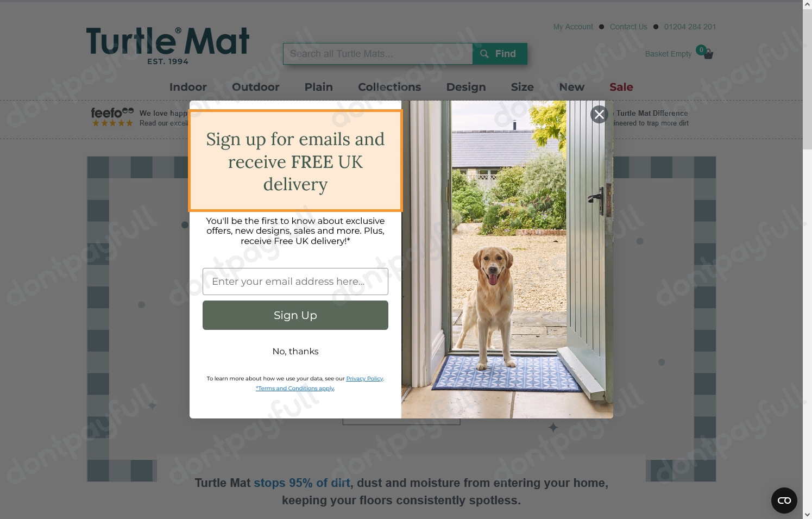Click the magnifier Find button
The width and height of the screenshot is (812, 519).
click(x=500, y=54)
